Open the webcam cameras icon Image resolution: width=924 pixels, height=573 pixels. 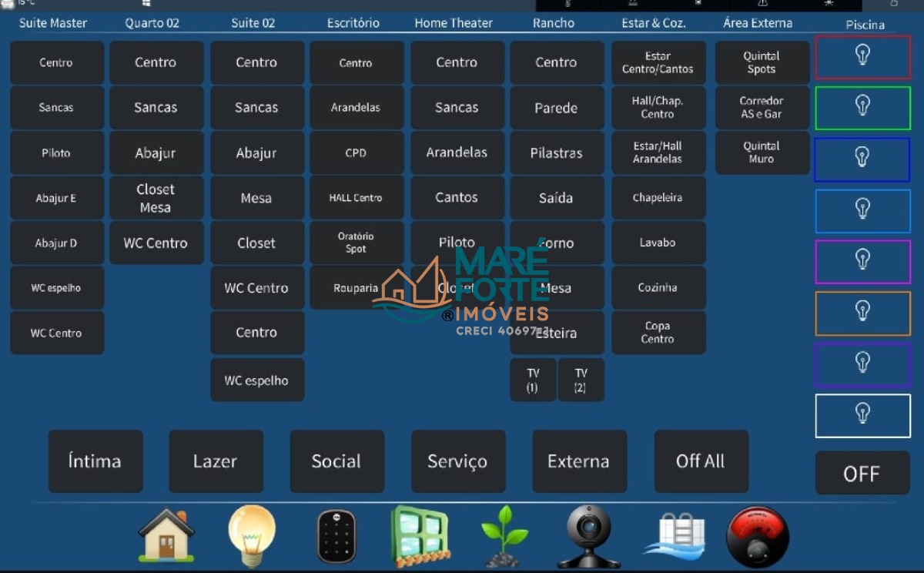(x=589, y=536)
